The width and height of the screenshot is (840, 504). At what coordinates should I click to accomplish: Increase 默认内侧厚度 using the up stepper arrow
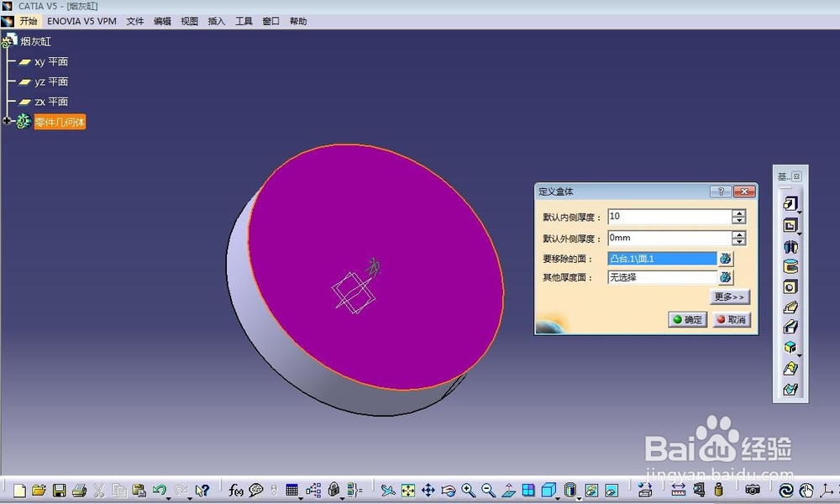click(x=740, y=212)
